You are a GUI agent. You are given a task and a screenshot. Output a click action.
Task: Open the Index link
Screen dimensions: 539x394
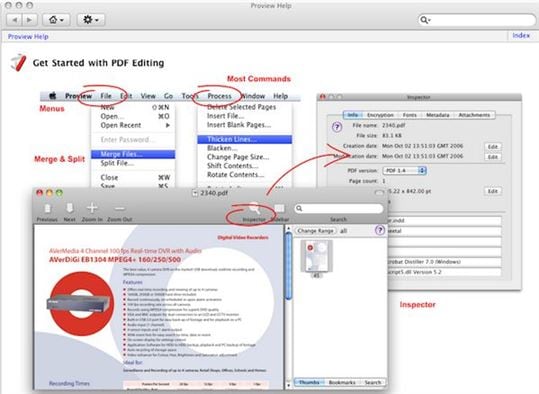pos(521,35)
